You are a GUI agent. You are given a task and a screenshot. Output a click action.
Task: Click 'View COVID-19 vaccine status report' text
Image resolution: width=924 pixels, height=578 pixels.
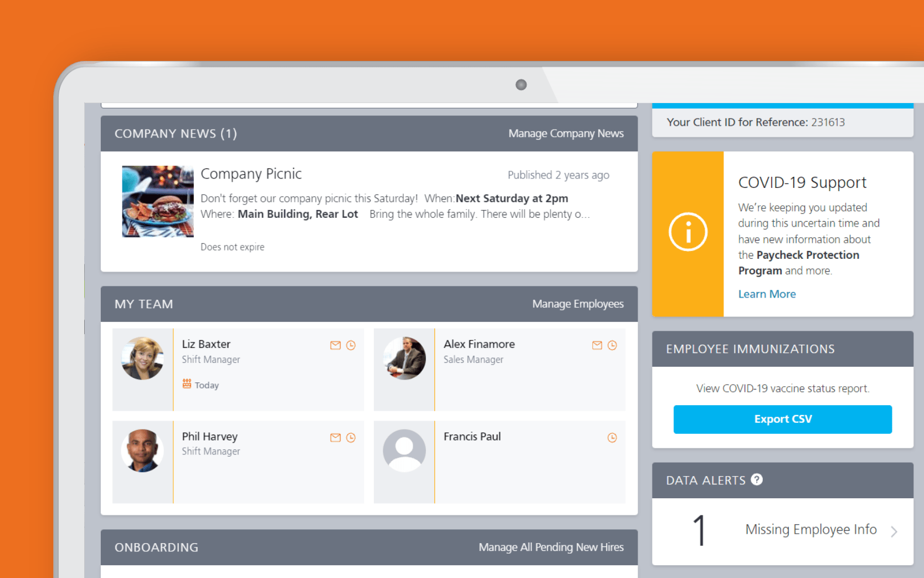[783, 388]
